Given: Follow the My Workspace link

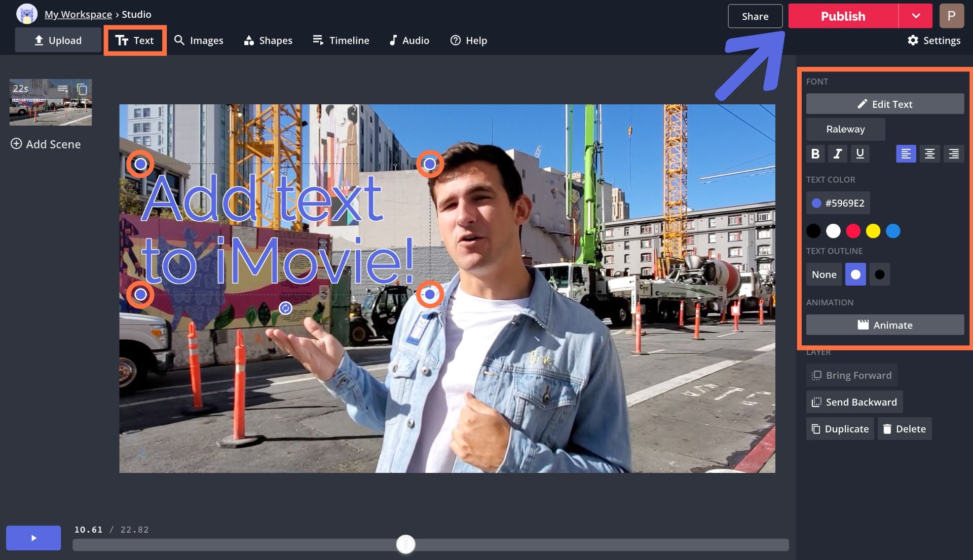Looking at the screenshot, I should [78, 14].
